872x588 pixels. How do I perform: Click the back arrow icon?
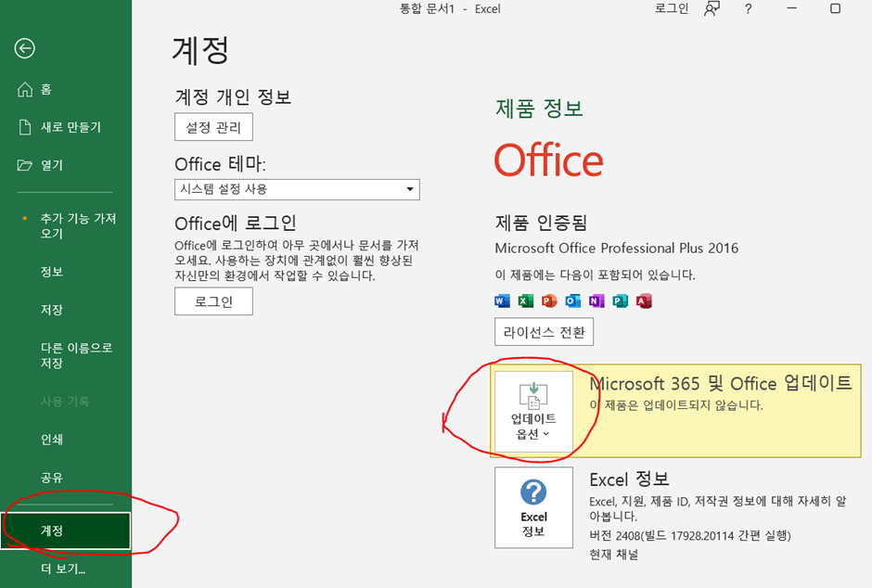point(24,48)
